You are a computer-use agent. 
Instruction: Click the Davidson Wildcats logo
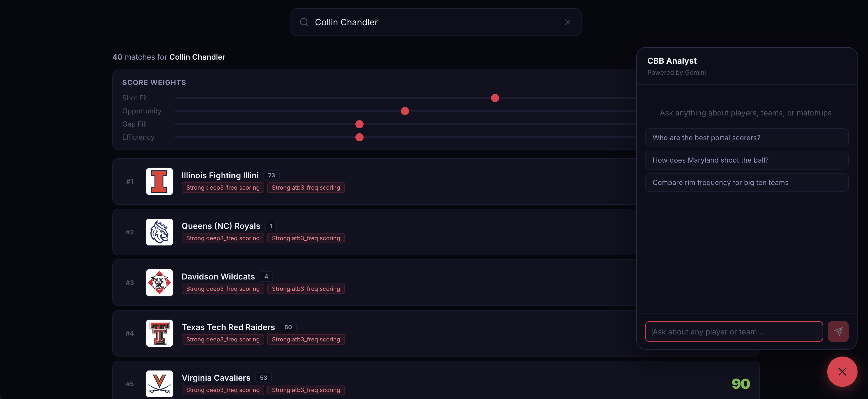[x=160, y=282]
